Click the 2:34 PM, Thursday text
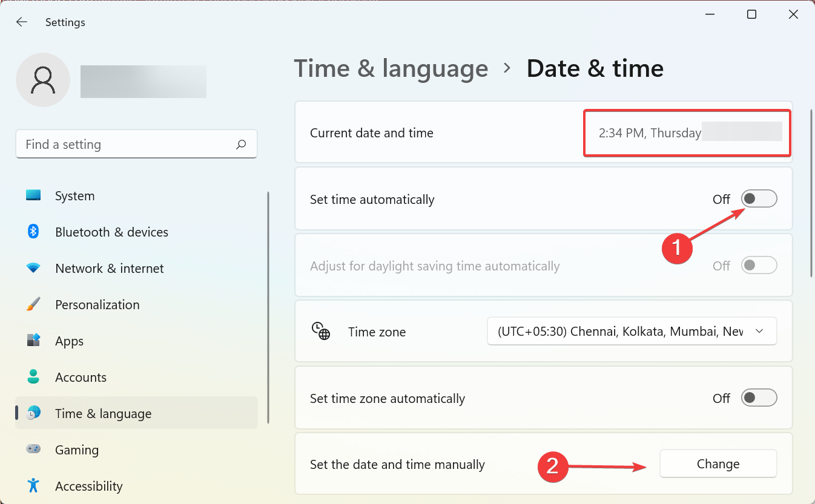815x504 pixels. tap(650, 133)
